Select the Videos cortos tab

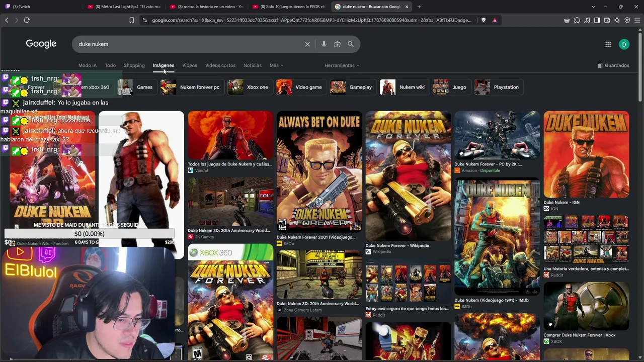point(220,65)
